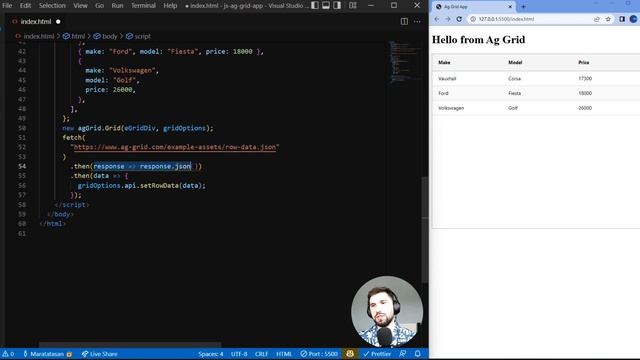This screenshot has width=640, height=360.
Task: Open the Help menu
Action: click(170, 6)
